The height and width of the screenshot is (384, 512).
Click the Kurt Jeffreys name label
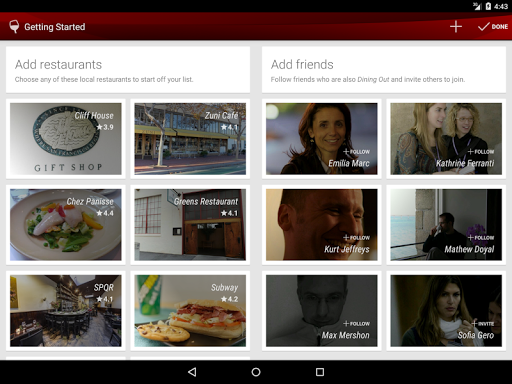[x=347, y=249]
